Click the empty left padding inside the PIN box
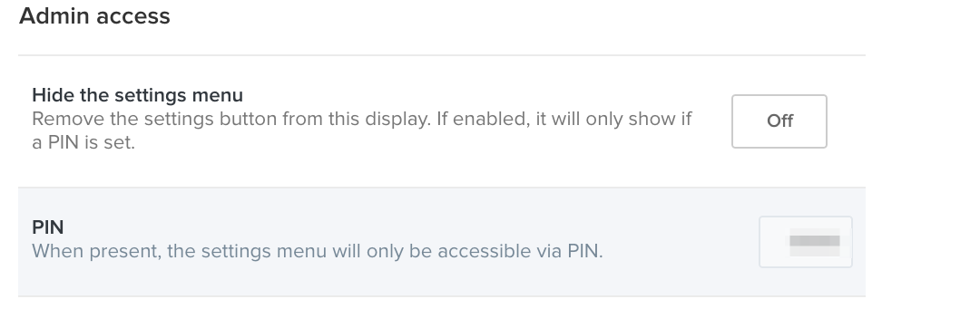The width and height of the screenshot is (980, 328). coord(774,242)
